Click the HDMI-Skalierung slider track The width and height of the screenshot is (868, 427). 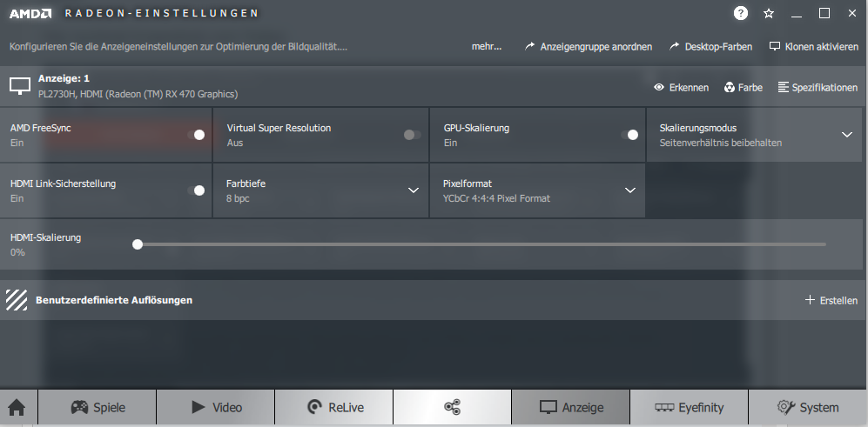(480, 244)
